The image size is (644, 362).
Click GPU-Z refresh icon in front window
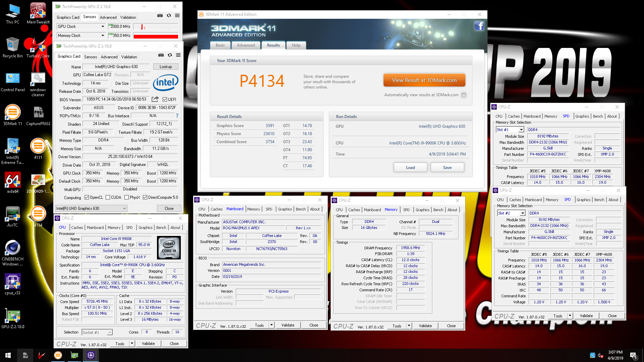(x=170, y=55)
